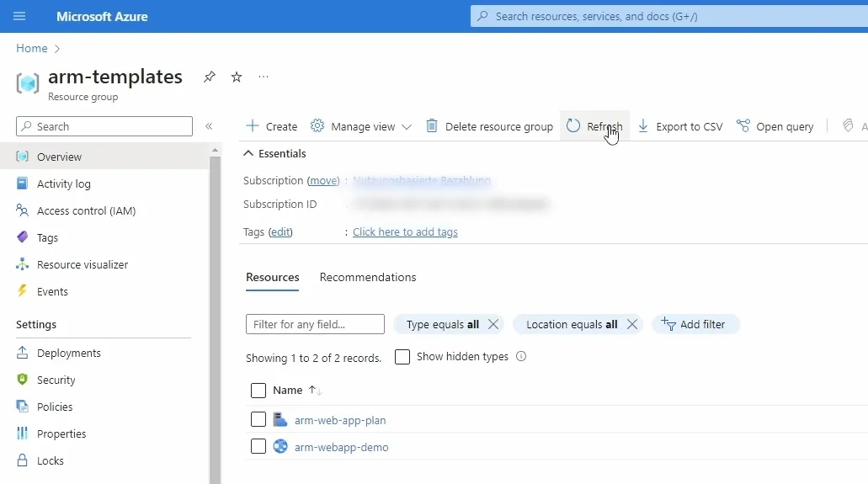Click the left menu scrollbar up arrow
This screenshot has height=484, width=868.
[x=215, y=150]
